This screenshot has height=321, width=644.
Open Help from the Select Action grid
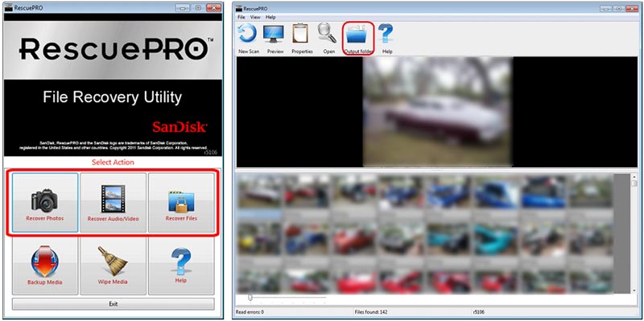(181, 265)
